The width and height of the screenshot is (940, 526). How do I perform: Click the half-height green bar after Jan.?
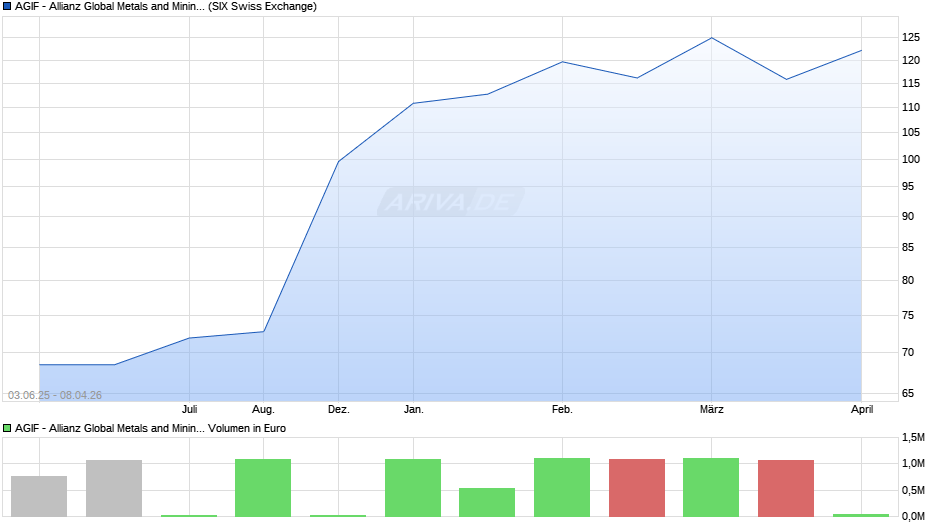coord(487,503)
